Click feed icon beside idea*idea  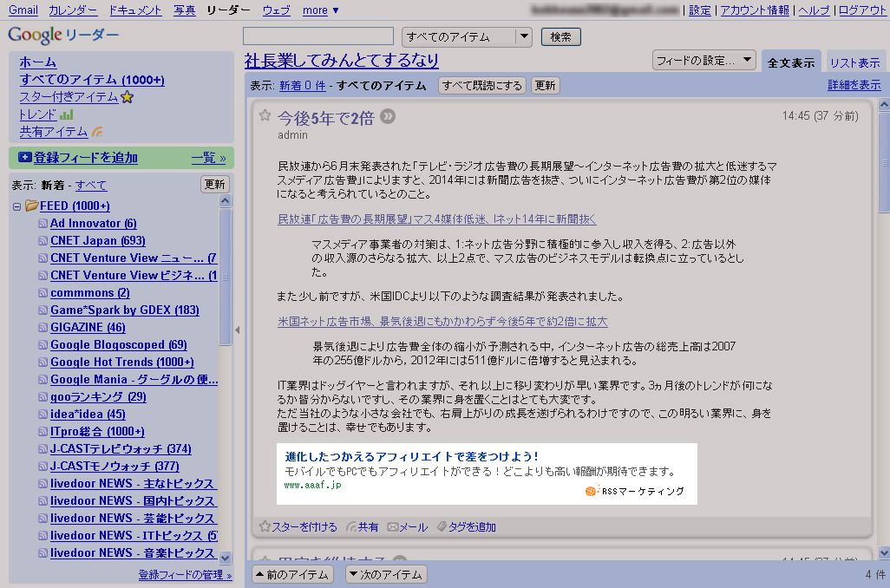43,415
